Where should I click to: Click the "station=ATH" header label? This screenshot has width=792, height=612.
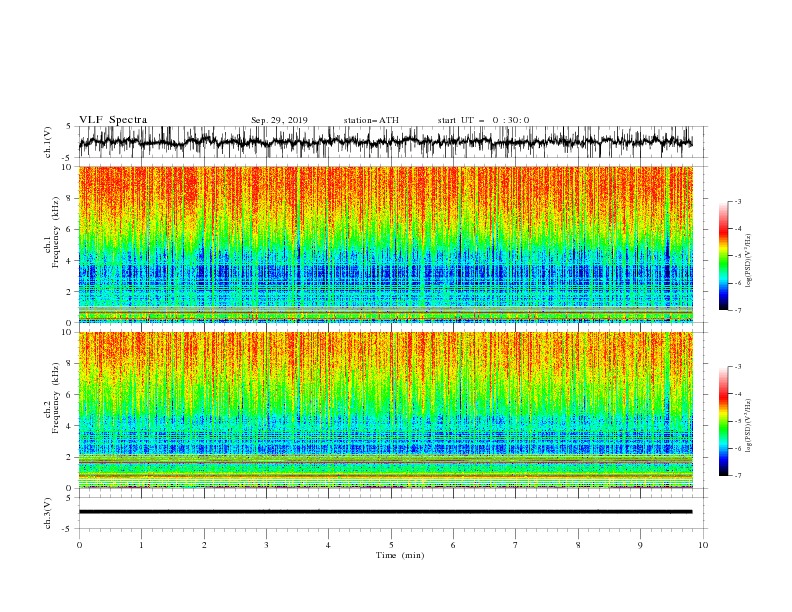(x=371, y=120)
